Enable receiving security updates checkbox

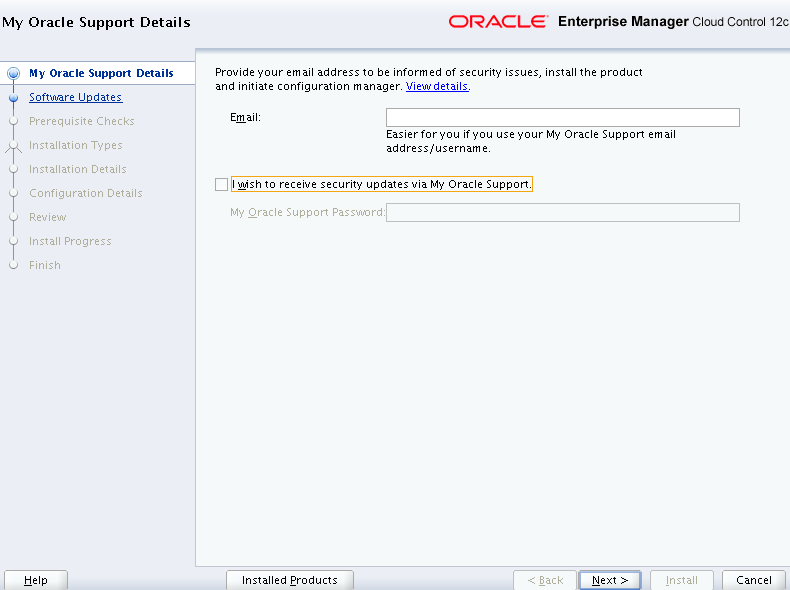[221, 184]
